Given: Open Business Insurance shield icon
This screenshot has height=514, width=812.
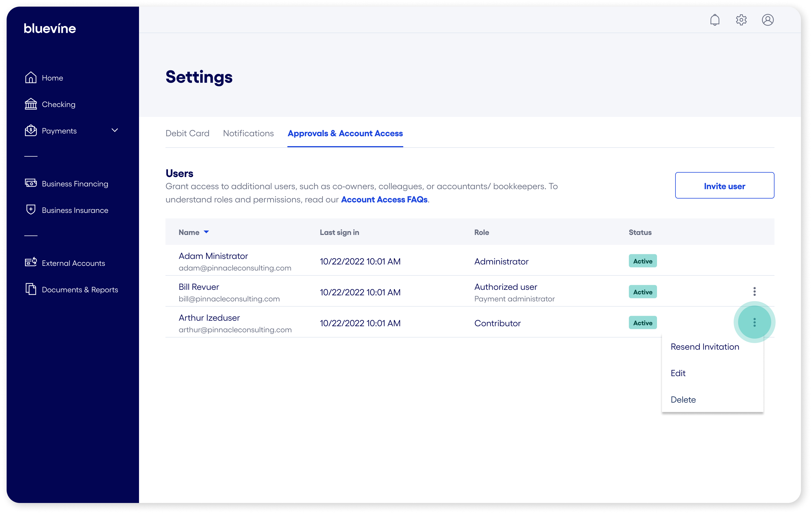Looking at the screenshot, I should [x=31, y=210].
